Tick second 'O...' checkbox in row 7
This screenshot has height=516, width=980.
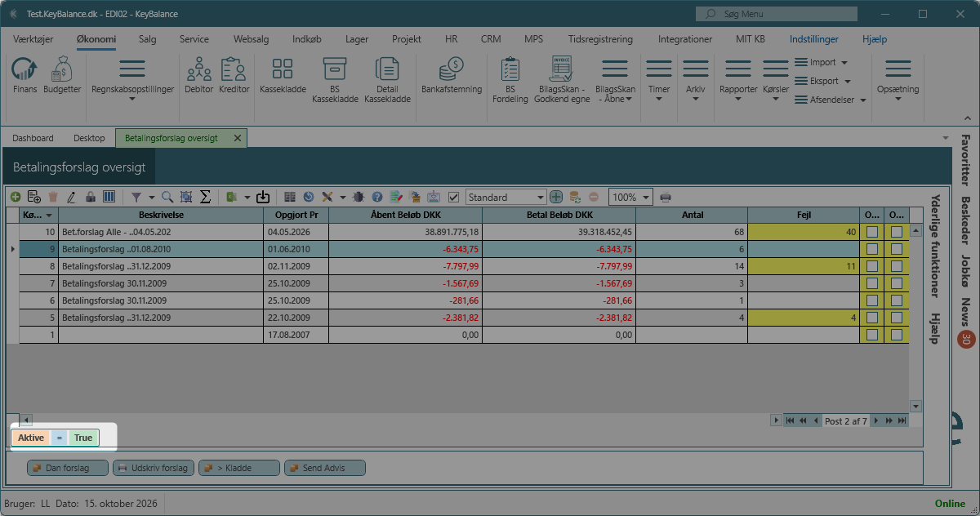pyautogui.click(x=897, y=283)
